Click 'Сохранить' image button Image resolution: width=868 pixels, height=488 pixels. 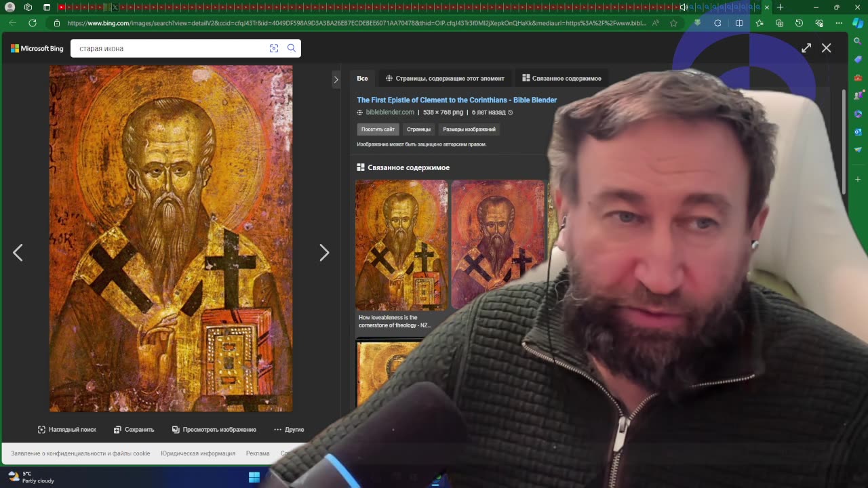tap(134, 429)
